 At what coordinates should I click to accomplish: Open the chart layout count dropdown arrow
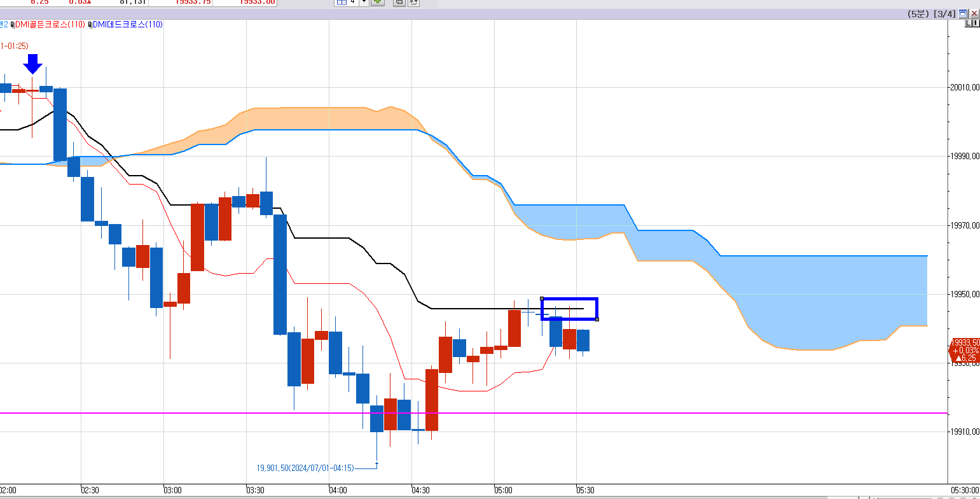click(x=364, y=3)
